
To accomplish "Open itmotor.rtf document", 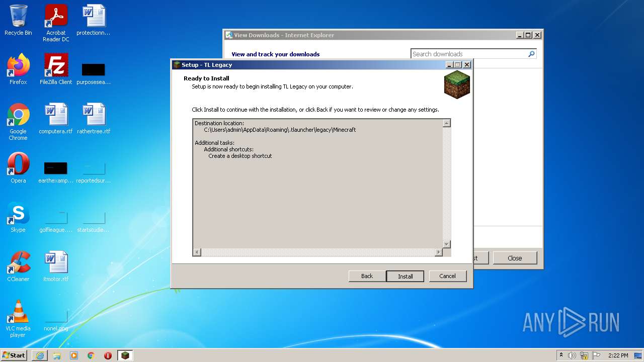I will pyautogui.click(x=56, y=266).
